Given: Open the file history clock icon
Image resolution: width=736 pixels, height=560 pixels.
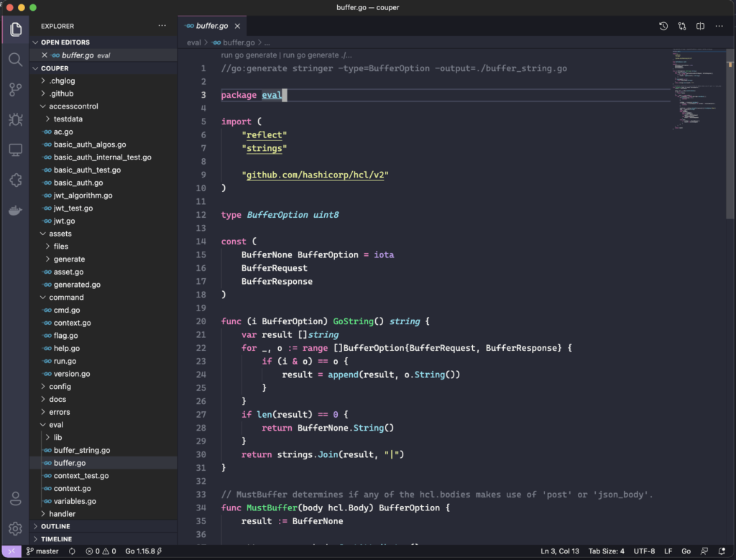Looking at the screenshot, I should tap(663, 26).
